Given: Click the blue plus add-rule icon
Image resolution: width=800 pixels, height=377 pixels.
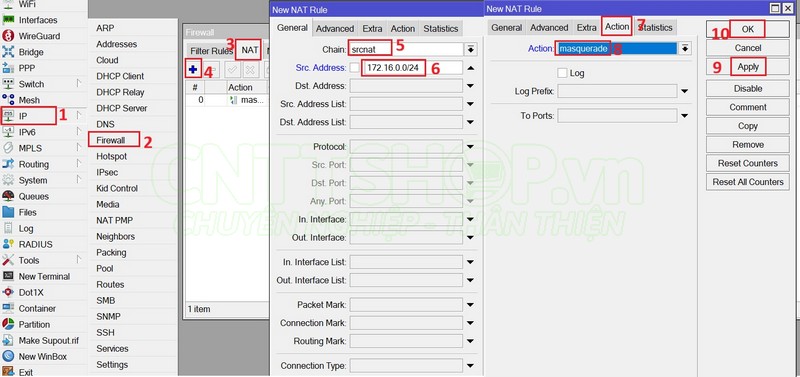Looking at the screenshot, I should click(193, 69).
